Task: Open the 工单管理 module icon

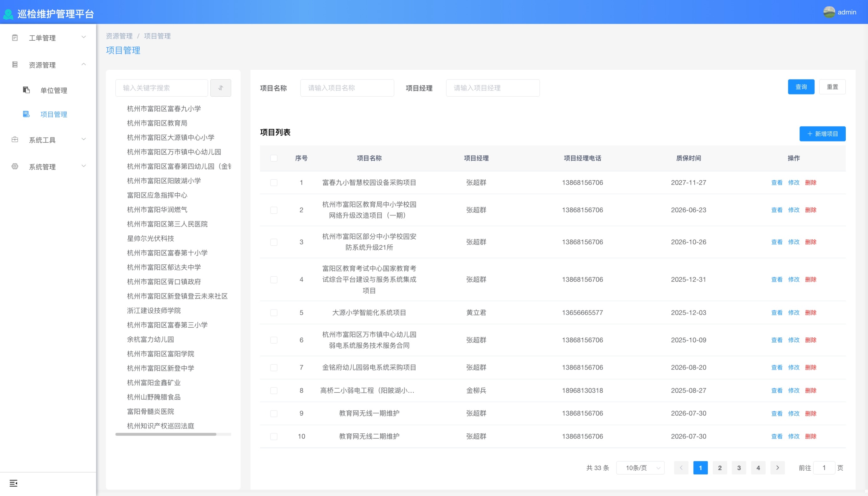Action: click(14, 38)
